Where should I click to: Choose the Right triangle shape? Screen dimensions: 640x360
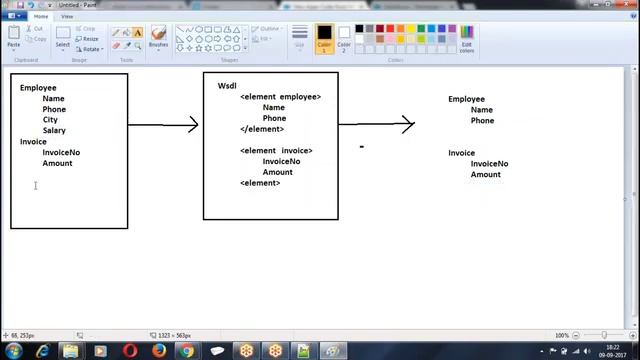(180, 39)
